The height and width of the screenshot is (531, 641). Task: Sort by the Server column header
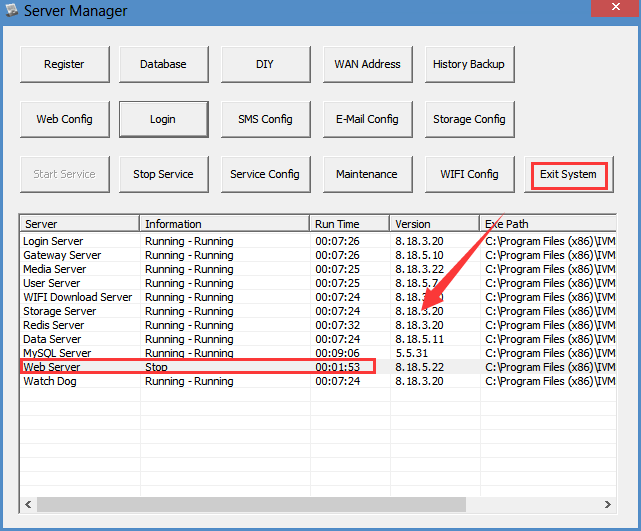pos(80,224)
